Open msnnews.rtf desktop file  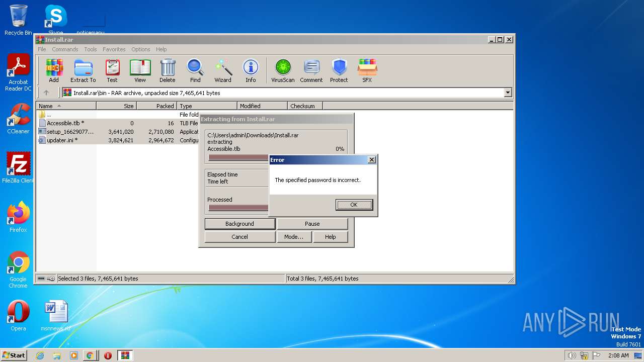(x=55, y=316)
